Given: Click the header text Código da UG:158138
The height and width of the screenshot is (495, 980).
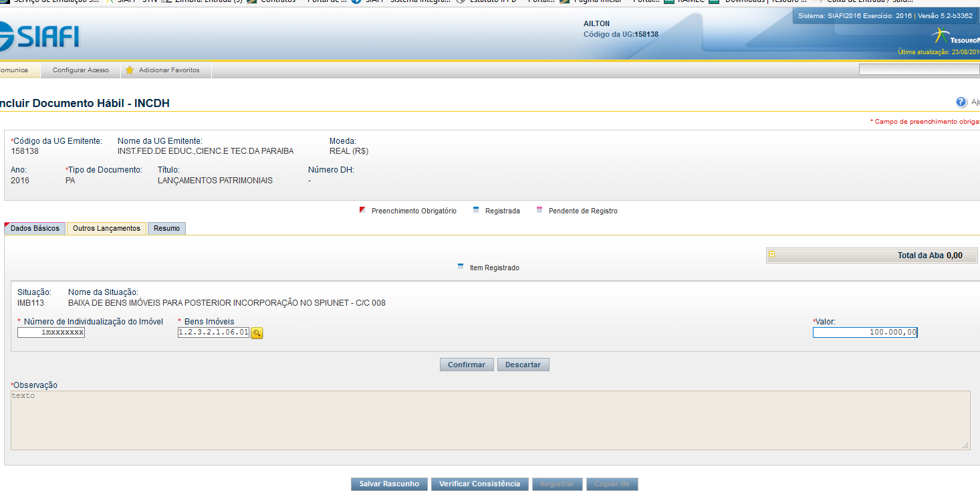Looking at the screenshot, I should pos(621,34).
